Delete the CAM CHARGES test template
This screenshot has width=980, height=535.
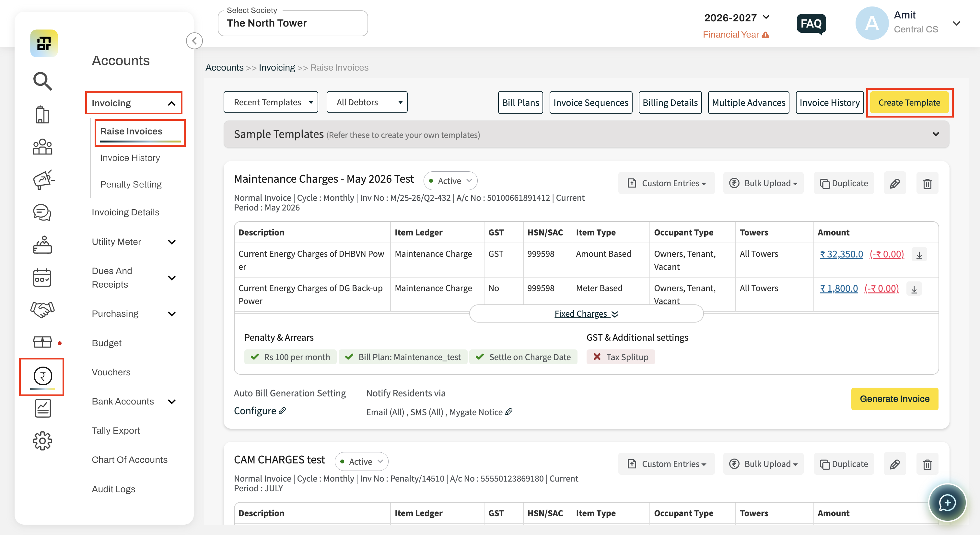(927, 464)
